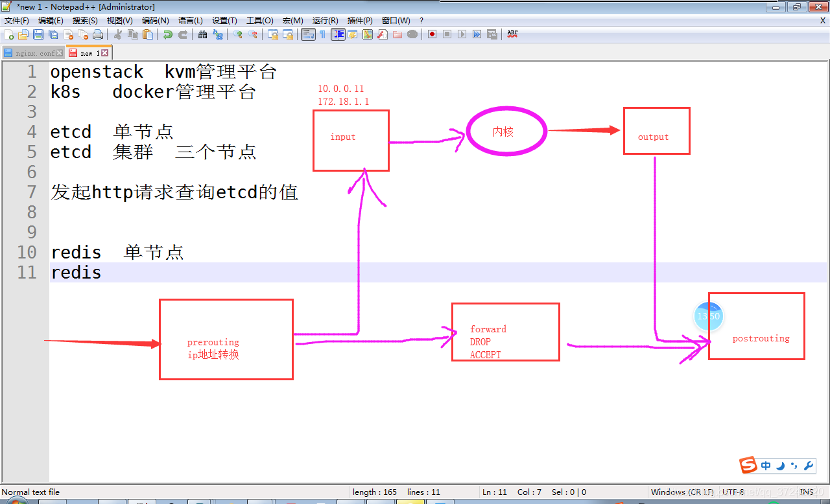Click the Copy toolbar icon
This screenshot has width=830, height=504.
133,34
